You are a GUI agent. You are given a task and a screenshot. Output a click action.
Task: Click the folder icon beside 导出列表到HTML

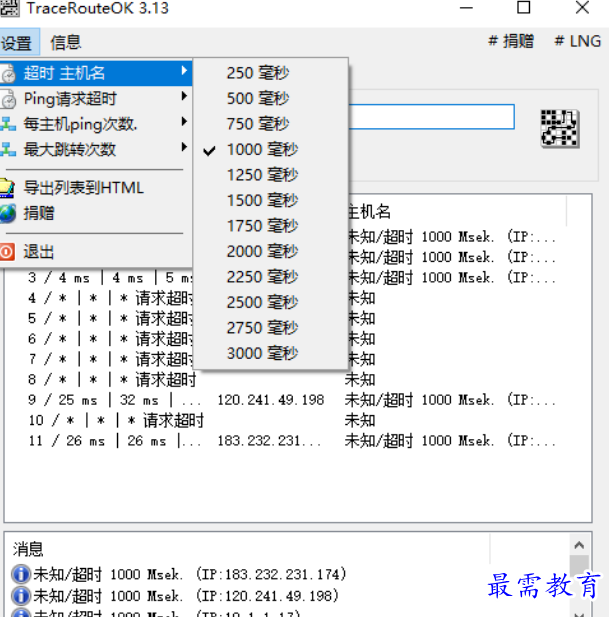(x=7, y=188)
